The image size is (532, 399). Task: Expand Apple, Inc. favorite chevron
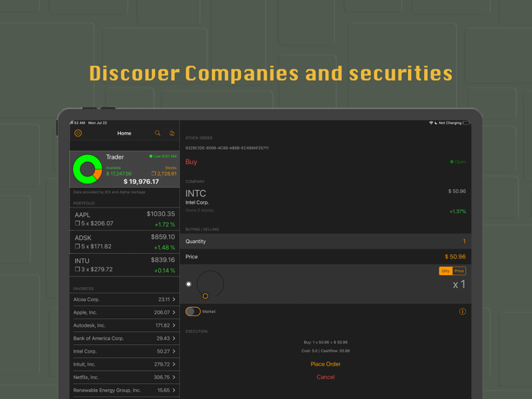click(174, 312)
